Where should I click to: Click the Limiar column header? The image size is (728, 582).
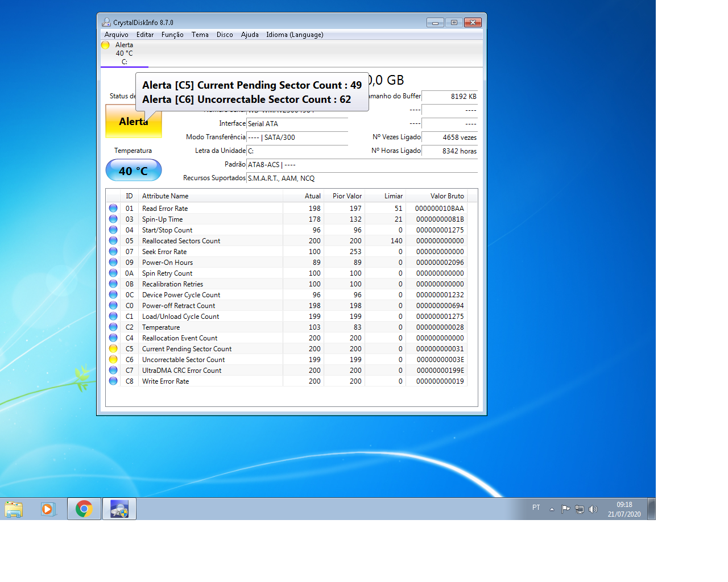pyautogui.click(x=385, y=196)
